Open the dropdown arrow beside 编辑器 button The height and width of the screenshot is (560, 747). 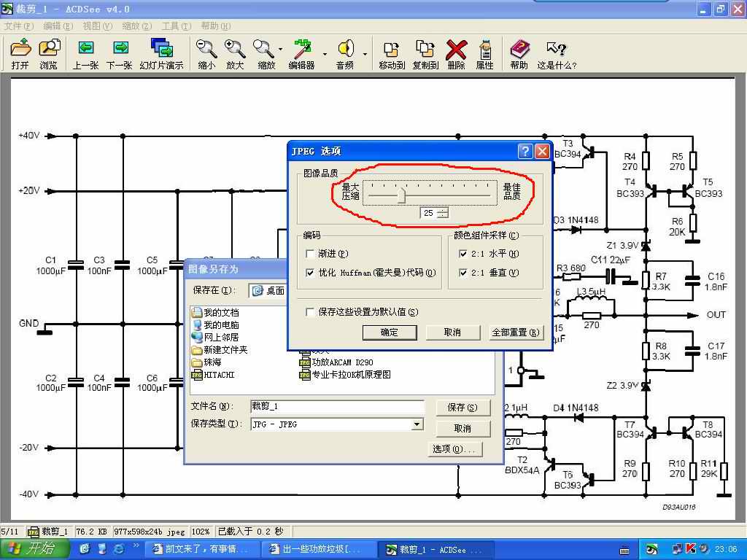pos(325,54)
